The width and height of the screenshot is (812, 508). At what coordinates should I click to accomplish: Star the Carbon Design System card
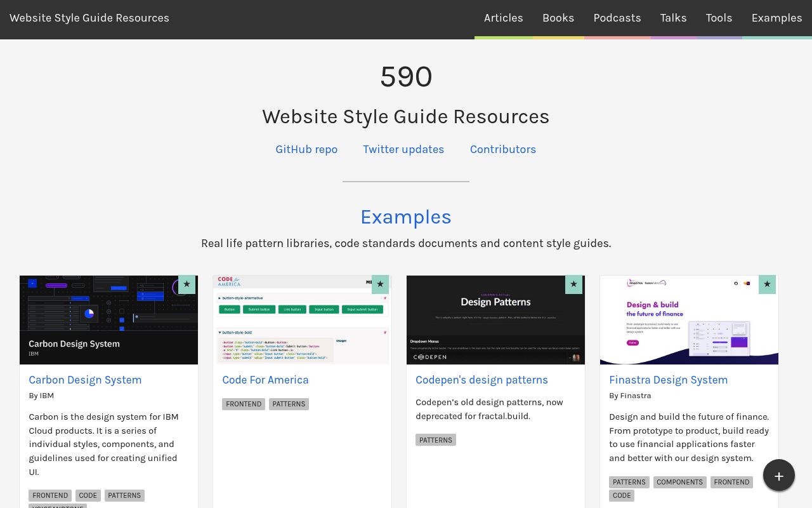click(187, 284)
